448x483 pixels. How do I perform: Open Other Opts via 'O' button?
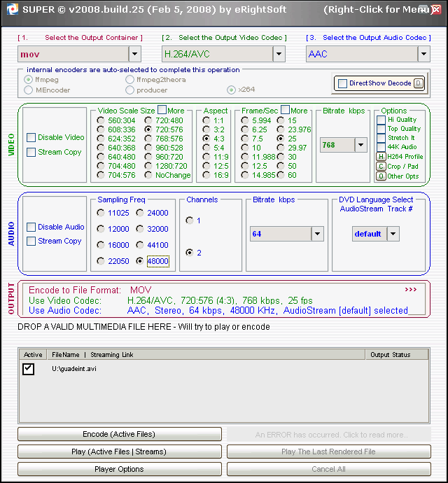[381, 176]
